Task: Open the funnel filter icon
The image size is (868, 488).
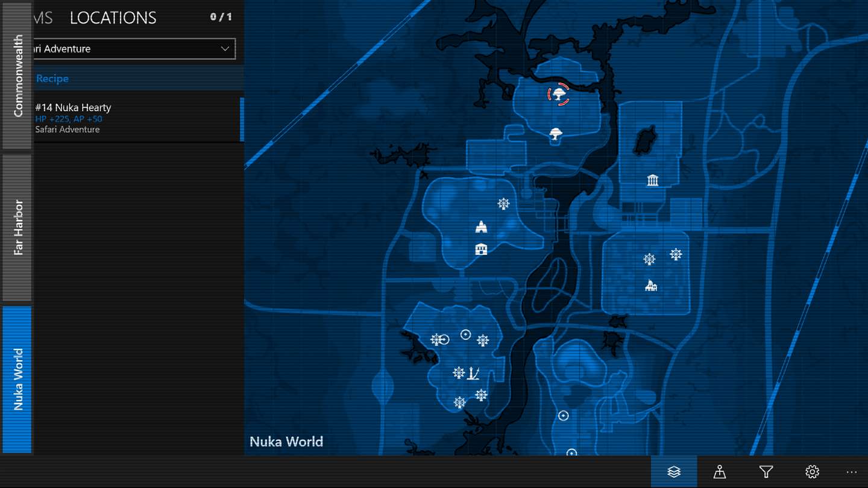Action: click(766, 472)
